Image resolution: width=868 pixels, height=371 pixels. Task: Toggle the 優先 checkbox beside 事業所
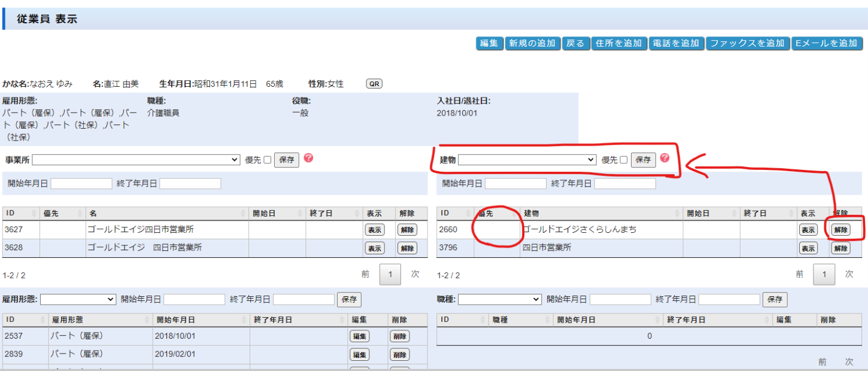click(268, 160)
